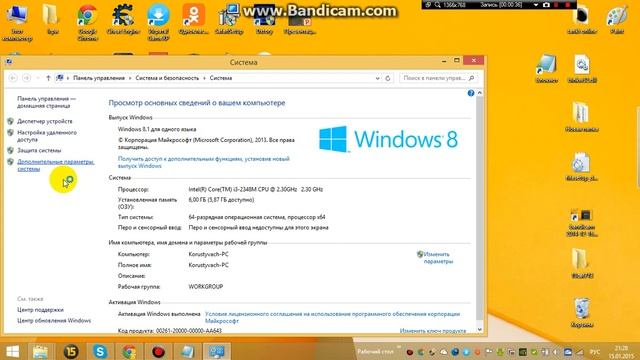The height and width of the screenshot is (360, 640).
Task: Open File Explorer on taskbar
Action: pyautogui.click(x=40, y=351)
